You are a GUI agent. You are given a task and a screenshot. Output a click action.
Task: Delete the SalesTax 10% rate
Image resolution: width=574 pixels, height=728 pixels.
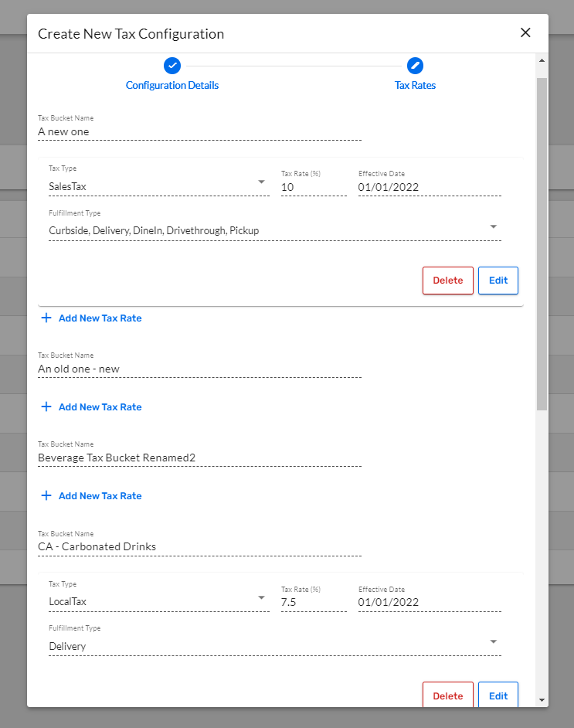pos(448,281)
